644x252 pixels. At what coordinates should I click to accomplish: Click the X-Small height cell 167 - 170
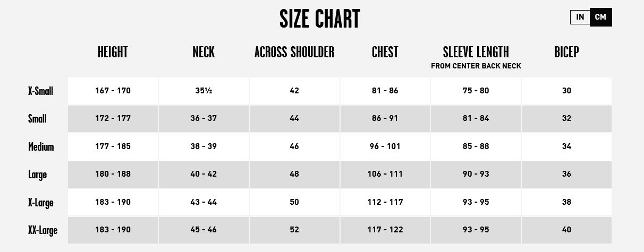click(113, 91)
